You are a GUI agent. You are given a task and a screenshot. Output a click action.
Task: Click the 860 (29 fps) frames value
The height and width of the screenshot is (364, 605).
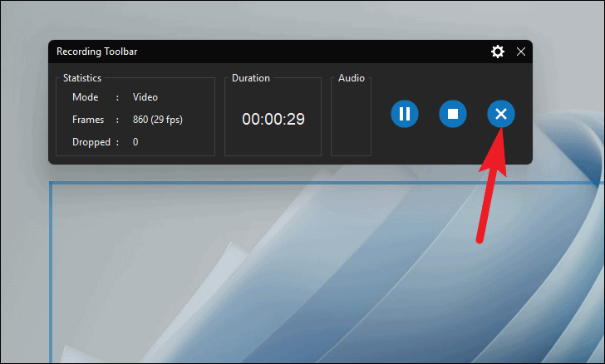(157, 120)
